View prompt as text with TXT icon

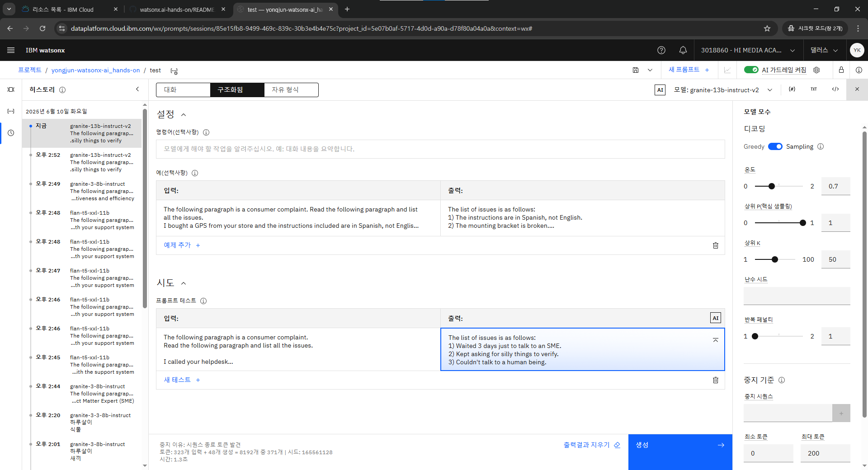[814, 89]
